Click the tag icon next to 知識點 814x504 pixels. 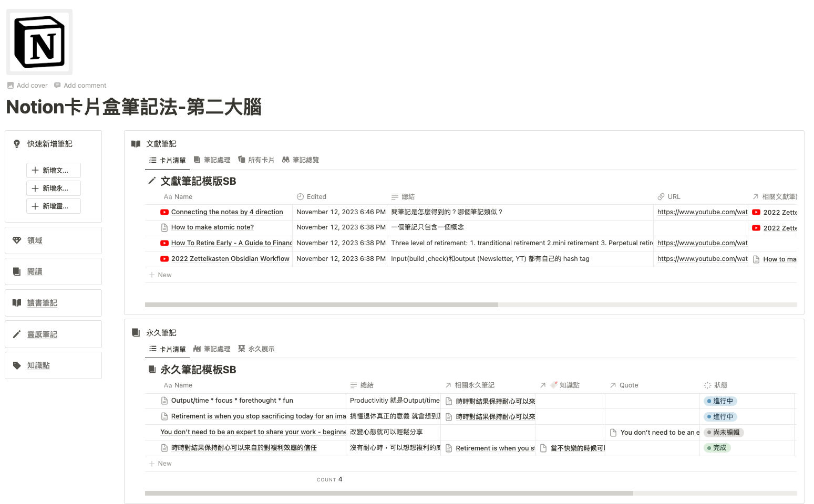coord(17,365)
